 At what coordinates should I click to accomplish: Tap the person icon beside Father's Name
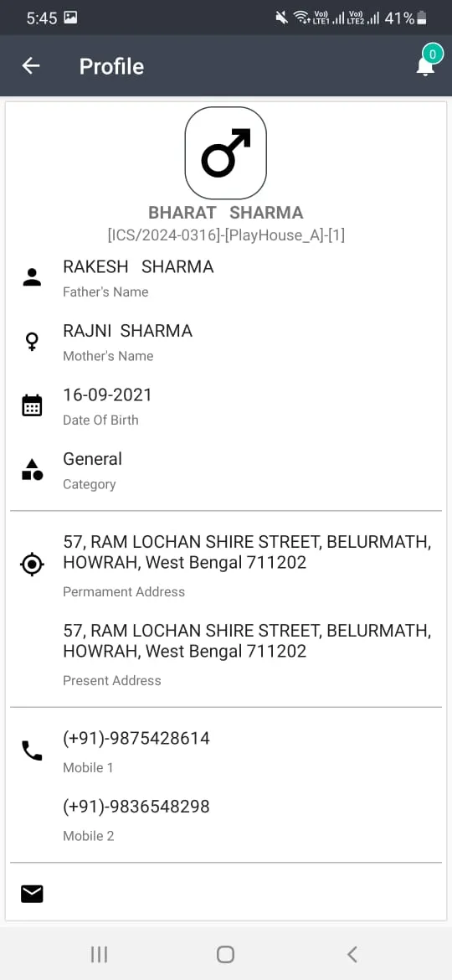[32, 277]
